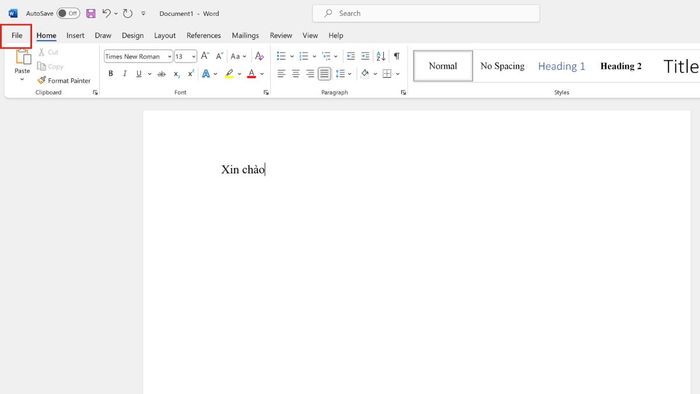This screenshot has height=394, width=700.
Task: Toggle Strikethrough formatting
Action: [x=162, y=74]
